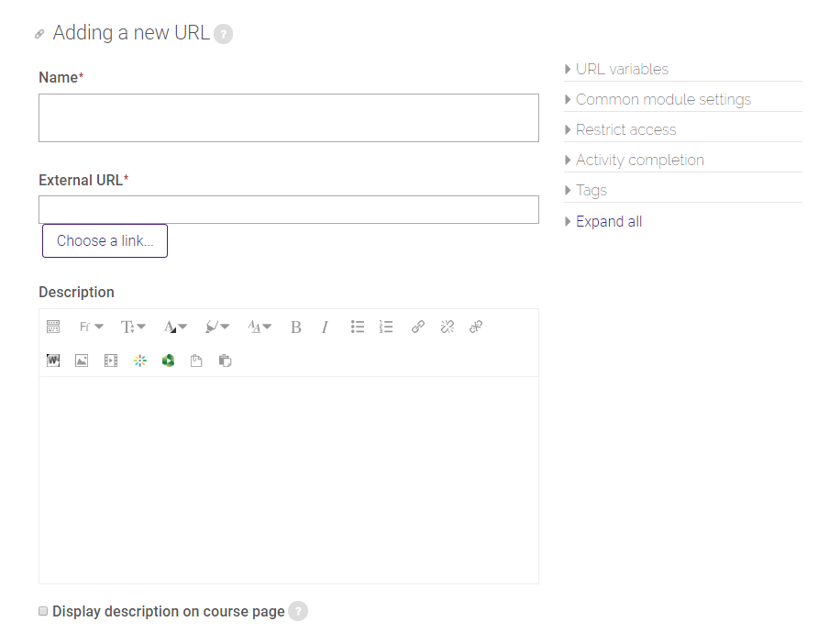Click the Choose a link button

click(x=105, y=240)
